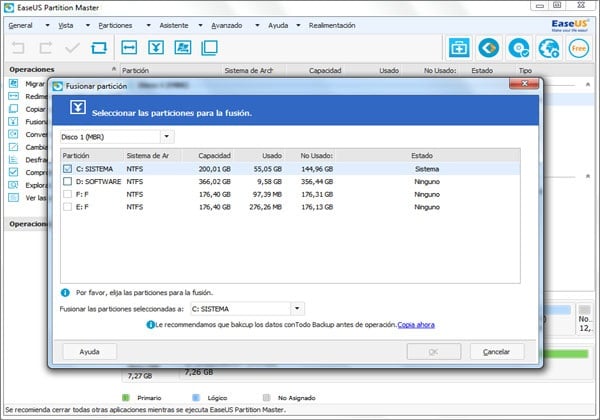
Task: Open the Realimentación menu item
Action: (x=332, y=25)
